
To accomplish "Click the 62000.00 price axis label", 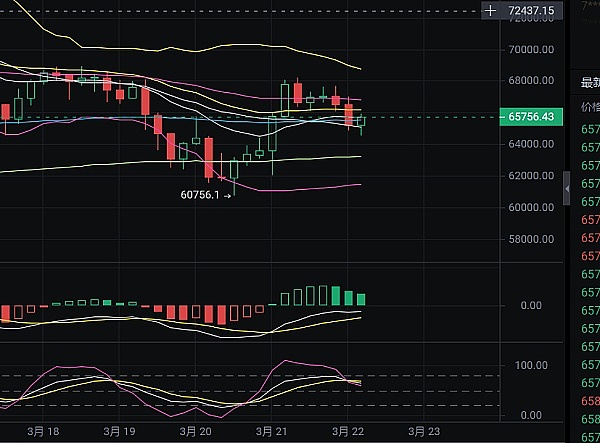I will 530,176.
